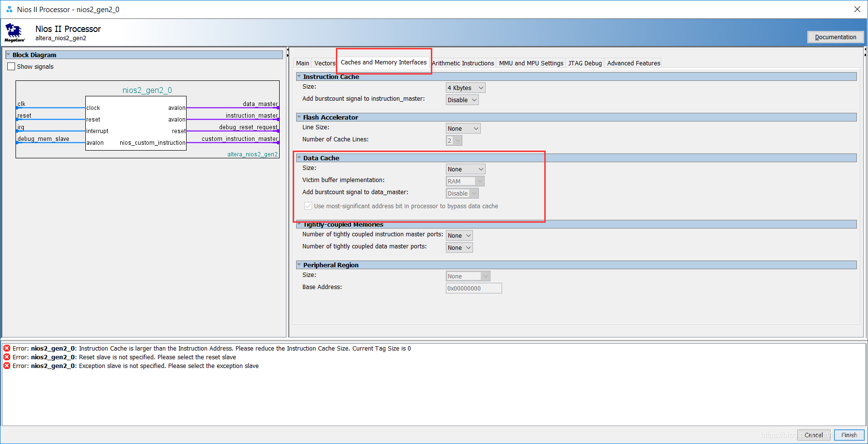Viewport: 868px width, 444px height.
Task: Collapse the Data Cache section
Action: click(299, 158)
